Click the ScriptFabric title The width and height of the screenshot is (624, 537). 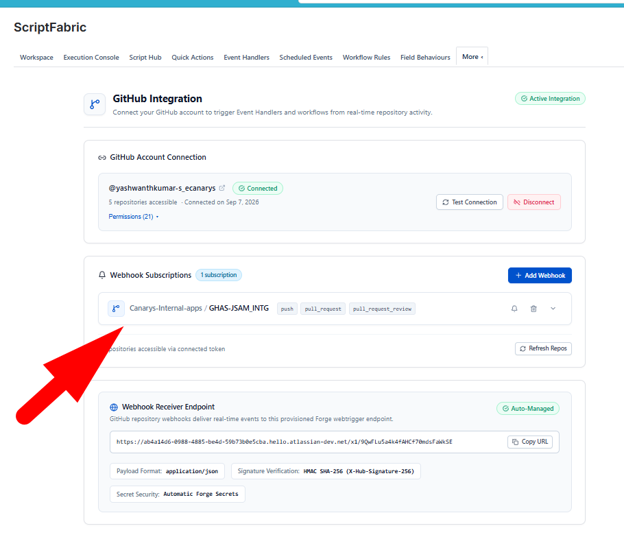[x=50, y=27]
